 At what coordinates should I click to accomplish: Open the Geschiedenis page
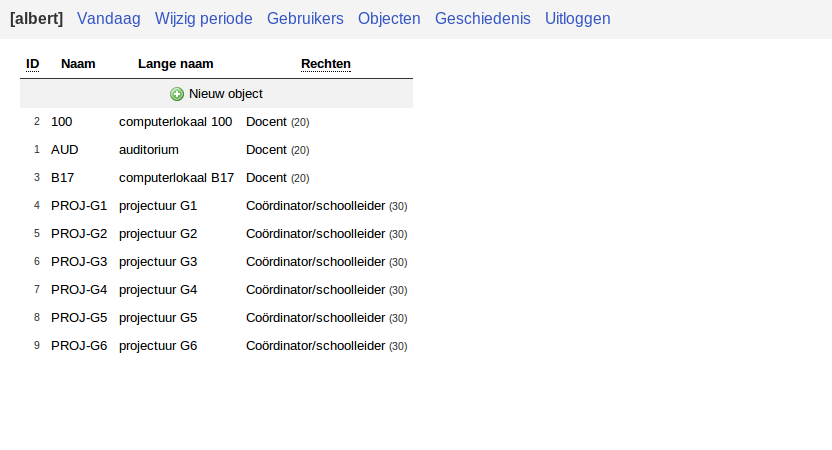click(x=483, y=18)
